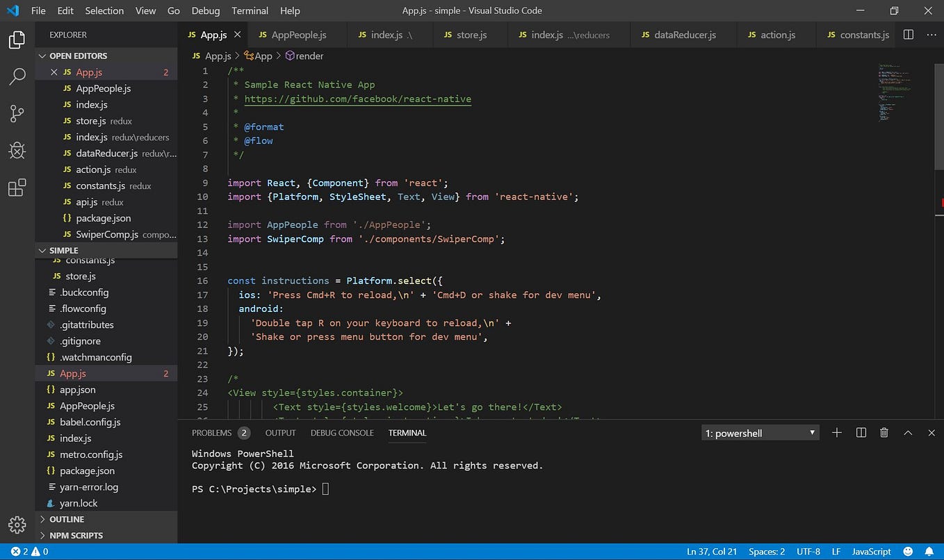Collapse the OPEN EDITORS section
944x560 pixels.
point(76,56)
